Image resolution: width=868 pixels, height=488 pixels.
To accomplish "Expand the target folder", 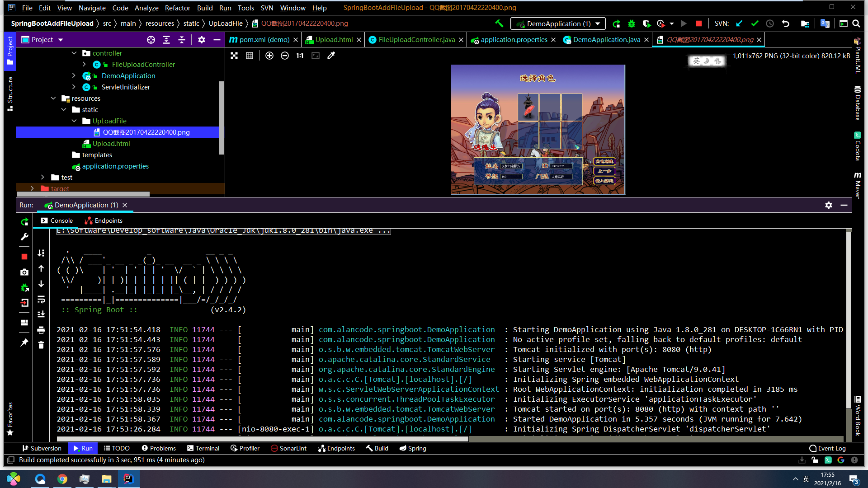I will (x=32, y=188).
